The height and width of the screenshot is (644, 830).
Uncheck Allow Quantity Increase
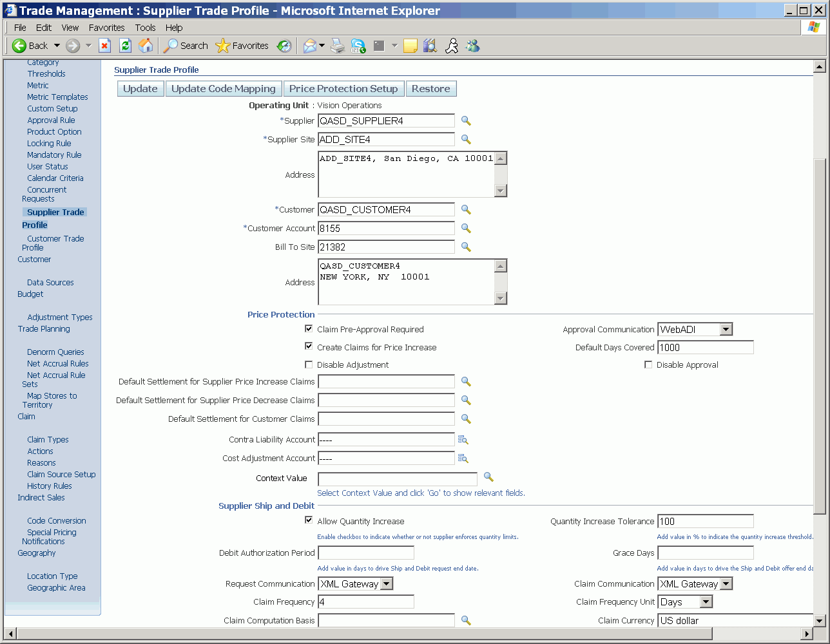(x=309, y=520)
